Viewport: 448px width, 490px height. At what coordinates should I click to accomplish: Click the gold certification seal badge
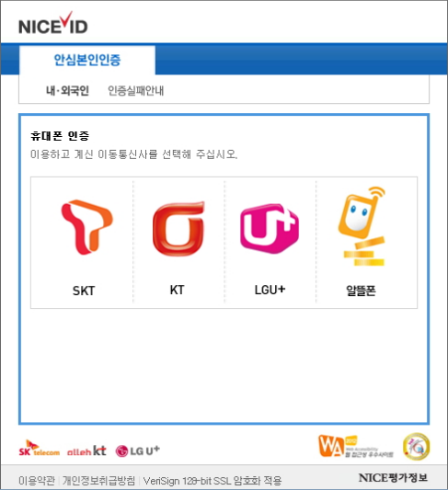416,447
